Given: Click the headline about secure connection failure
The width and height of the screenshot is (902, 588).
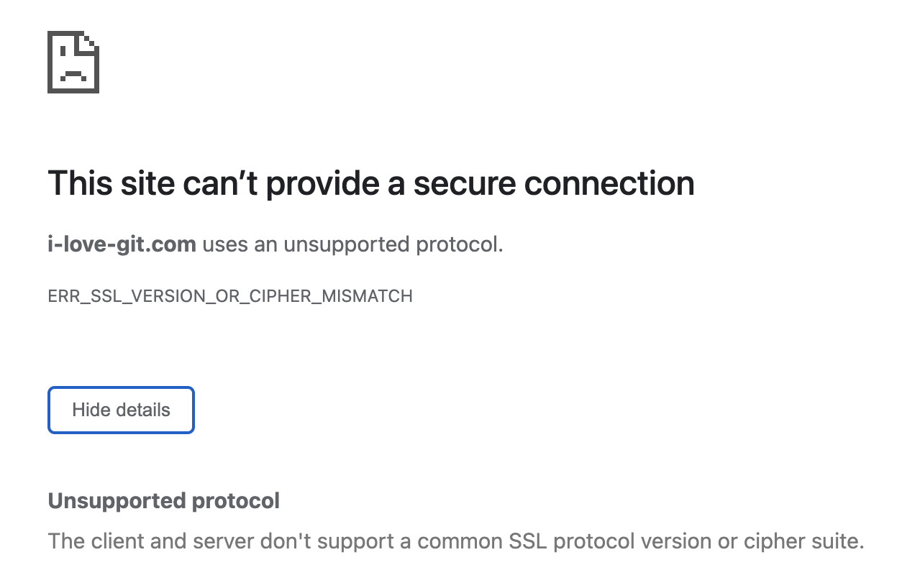Looking at the screenshot, I should pyautogui.click(x=371, y=183).
